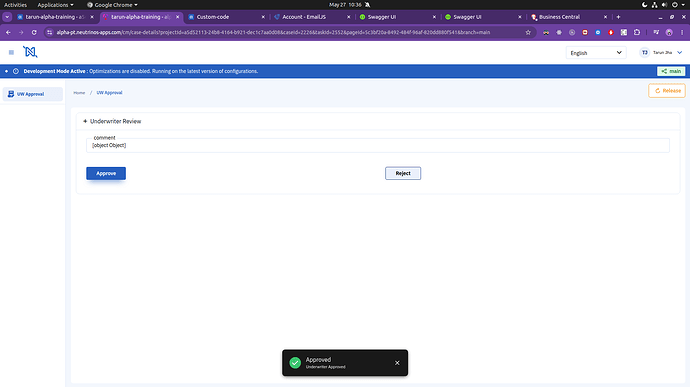The image size is (690, 387).
Task: Click the date and time clock
Action: (x=345, y=5)
